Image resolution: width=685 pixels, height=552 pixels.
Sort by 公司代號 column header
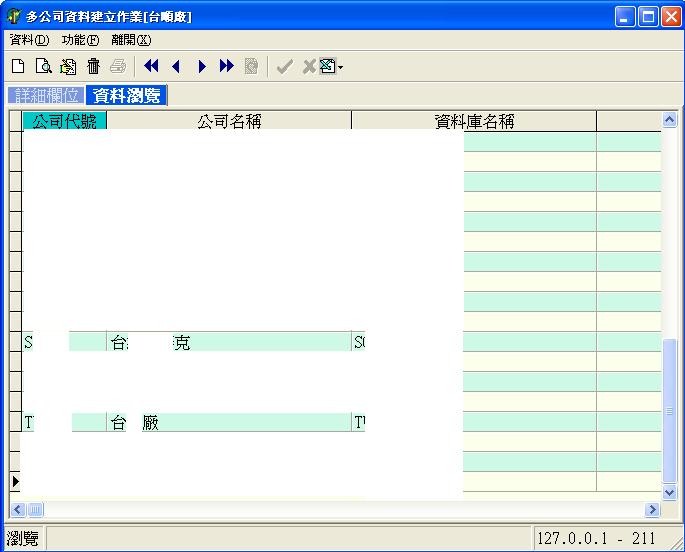tap(64, 121)
